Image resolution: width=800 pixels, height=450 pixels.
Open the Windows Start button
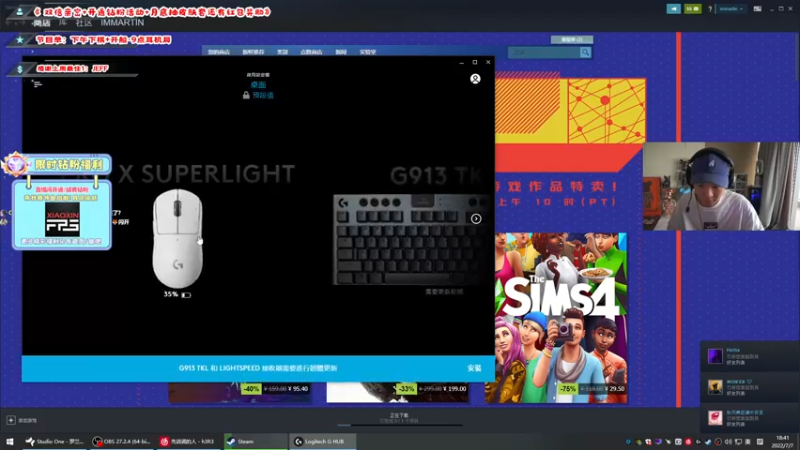[10, 442]
